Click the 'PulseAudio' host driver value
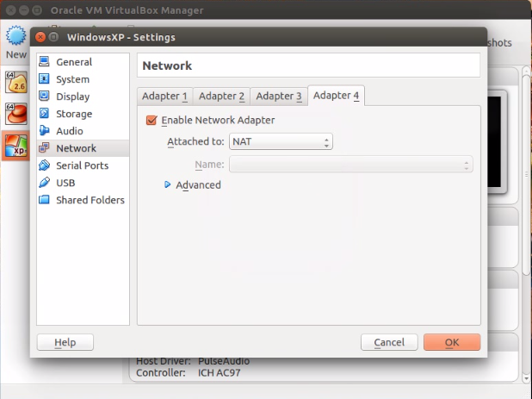 tap(224, 361)
